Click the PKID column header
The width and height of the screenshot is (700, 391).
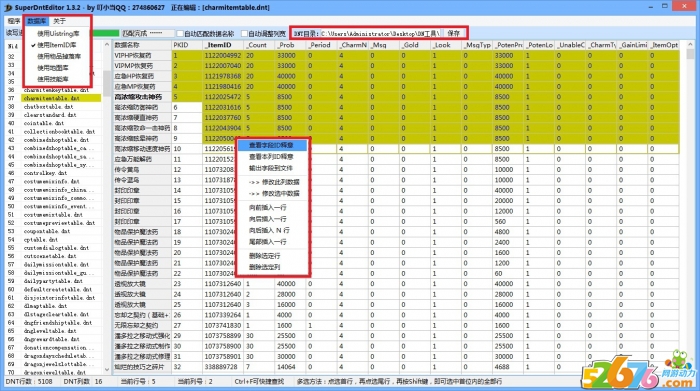pos(187,45)
